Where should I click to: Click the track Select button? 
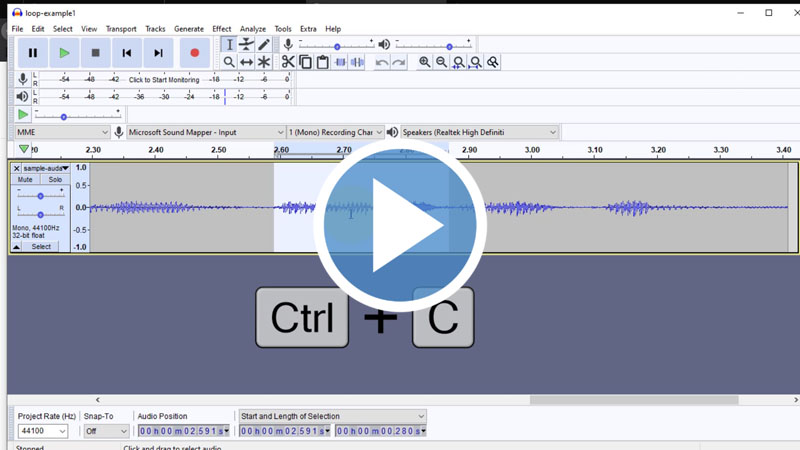click(x=41, y=246)
